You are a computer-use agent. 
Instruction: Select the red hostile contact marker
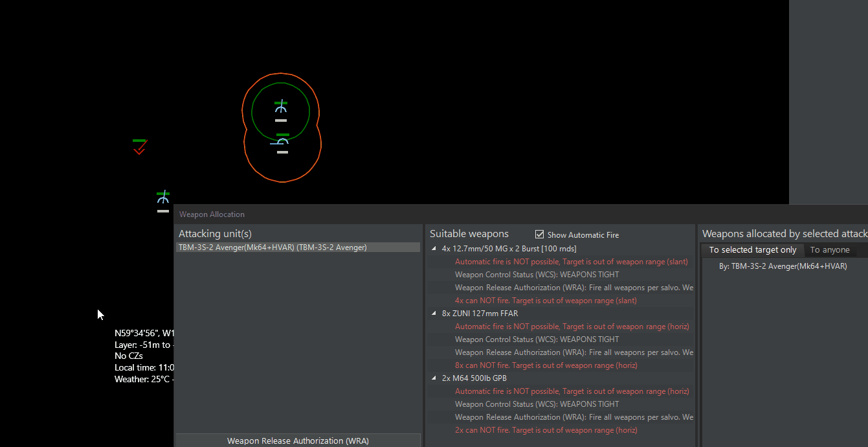139,146
